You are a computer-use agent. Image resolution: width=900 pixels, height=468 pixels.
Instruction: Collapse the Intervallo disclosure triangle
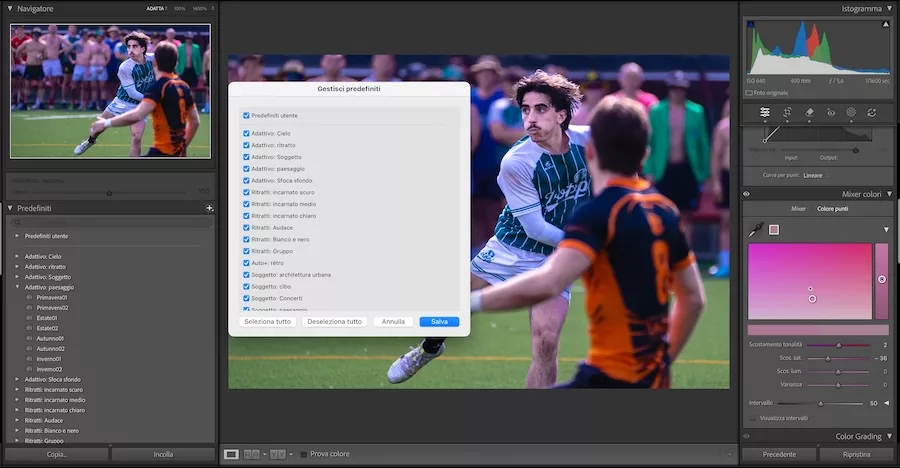pyautogui.click(x=887, y=403)
